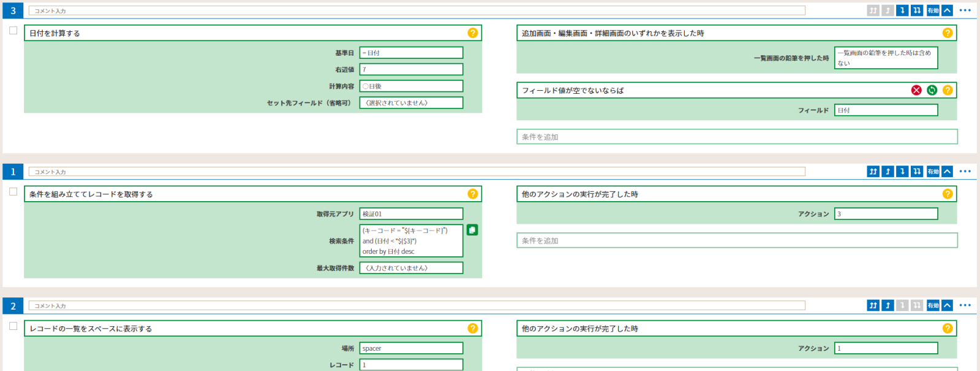Open the more options menu for row 3
The image size is (980, 371).
[965, 10]
